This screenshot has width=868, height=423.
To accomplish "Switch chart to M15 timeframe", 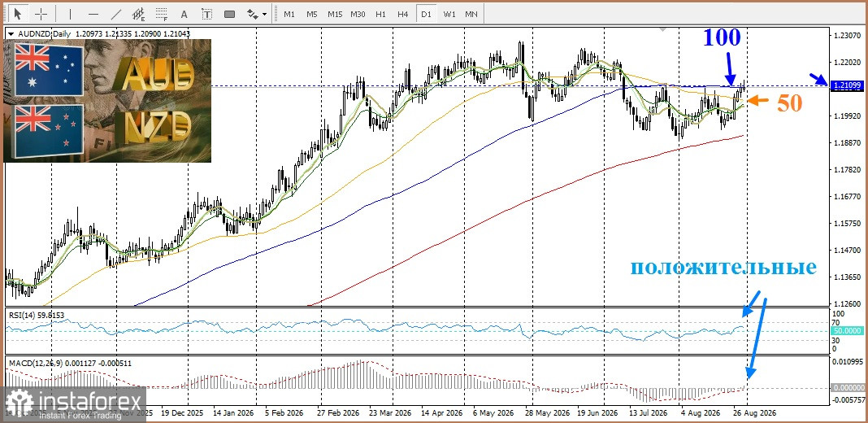I will pos(335,14).
